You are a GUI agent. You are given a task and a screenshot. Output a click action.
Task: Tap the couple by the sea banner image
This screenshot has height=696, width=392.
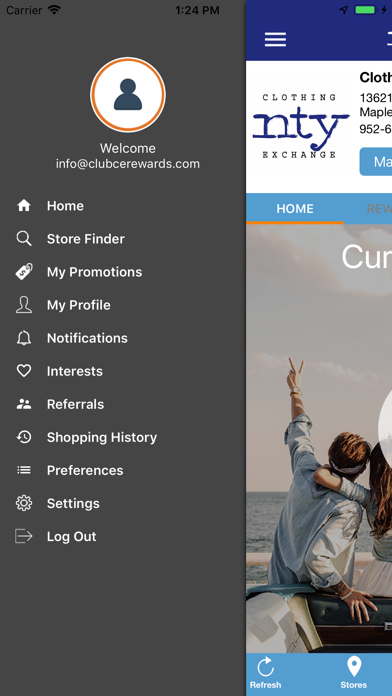coord(319,439)
